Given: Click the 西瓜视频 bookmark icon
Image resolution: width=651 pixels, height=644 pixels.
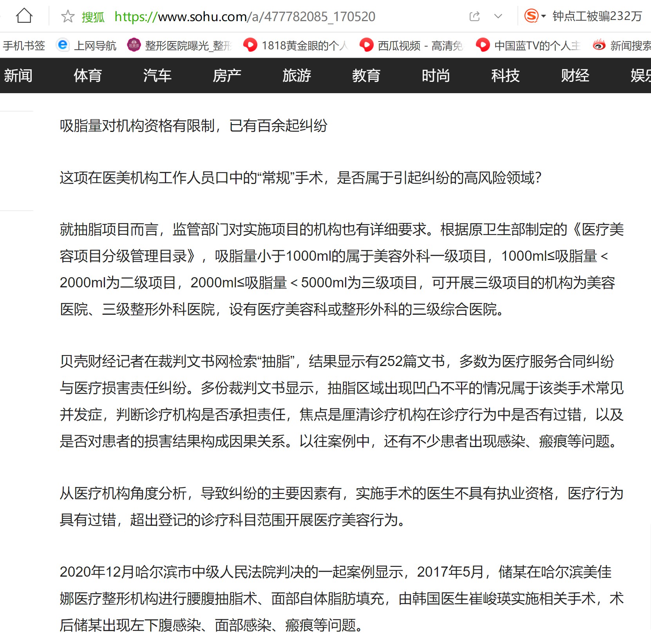Looking at the screenshot, I should pyautogui.click(x=366, y=45).
